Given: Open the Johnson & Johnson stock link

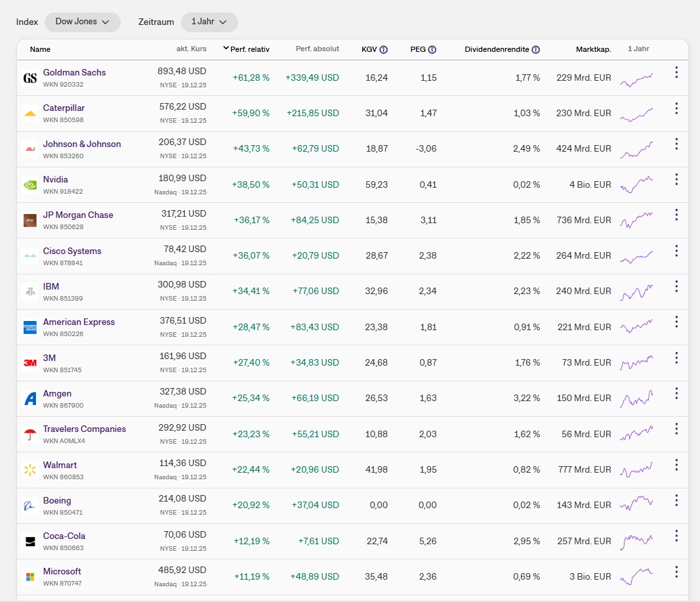Looking at the screenshot, I should click(82, 144).
